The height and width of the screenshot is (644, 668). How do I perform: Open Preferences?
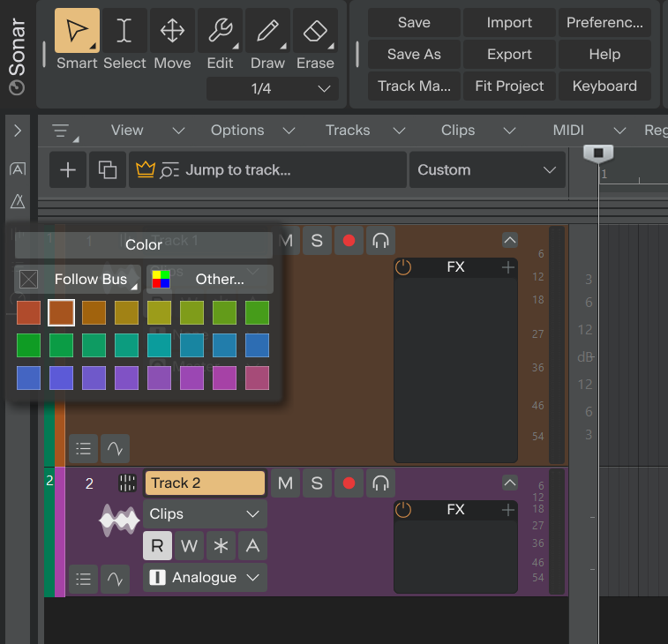click(605, 23)
